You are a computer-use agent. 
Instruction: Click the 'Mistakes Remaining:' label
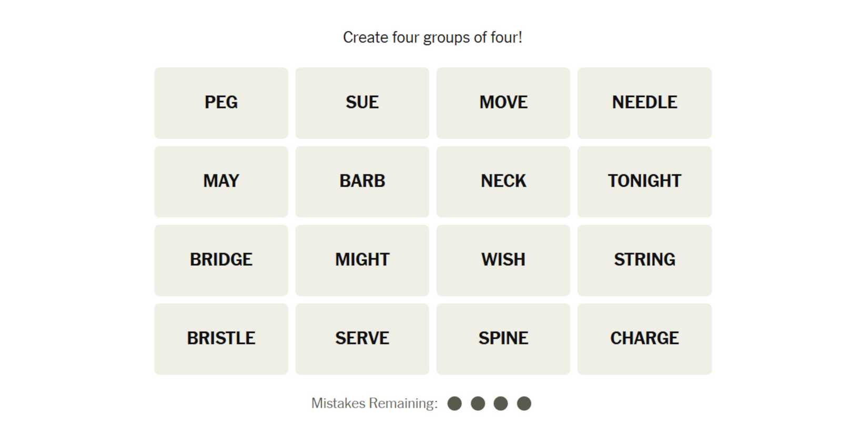point(374,403)
